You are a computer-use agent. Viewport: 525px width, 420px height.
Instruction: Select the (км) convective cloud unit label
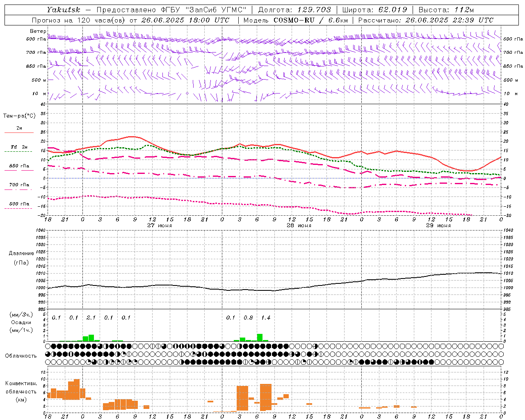pos(21,399)
